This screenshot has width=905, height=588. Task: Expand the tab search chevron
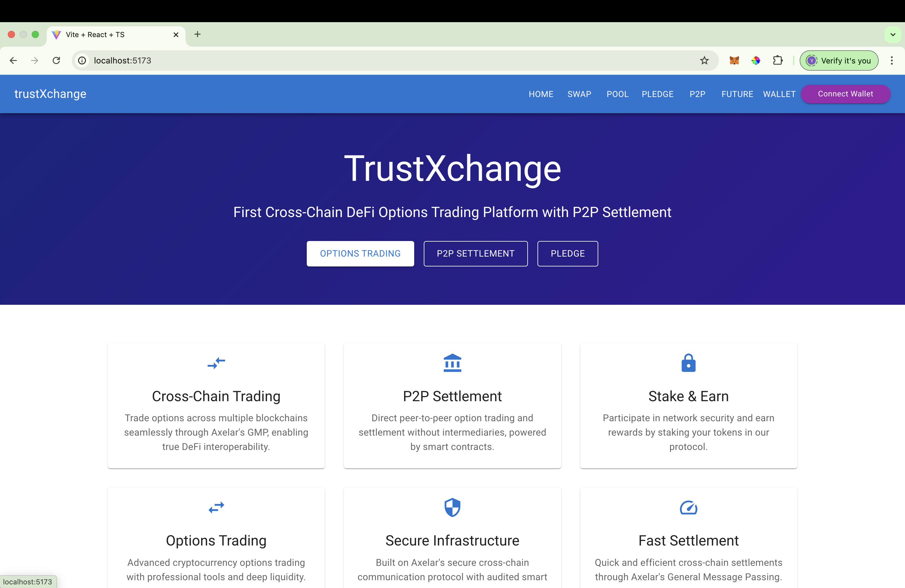click(x=893, y=35)
